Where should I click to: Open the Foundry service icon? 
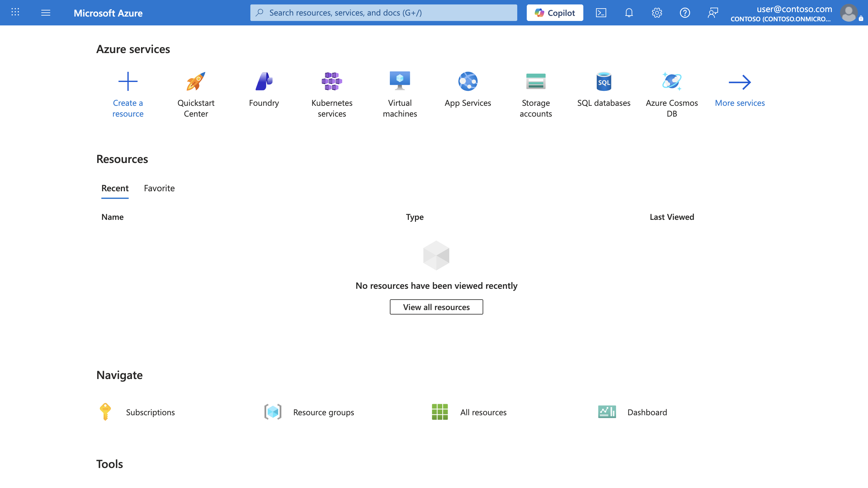pos(264,81)
